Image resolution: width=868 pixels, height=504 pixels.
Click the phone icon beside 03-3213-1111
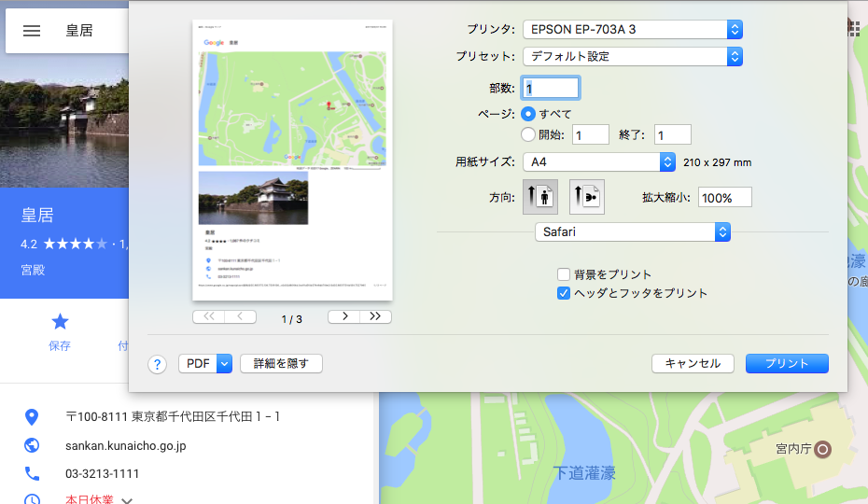pos(32,473)
